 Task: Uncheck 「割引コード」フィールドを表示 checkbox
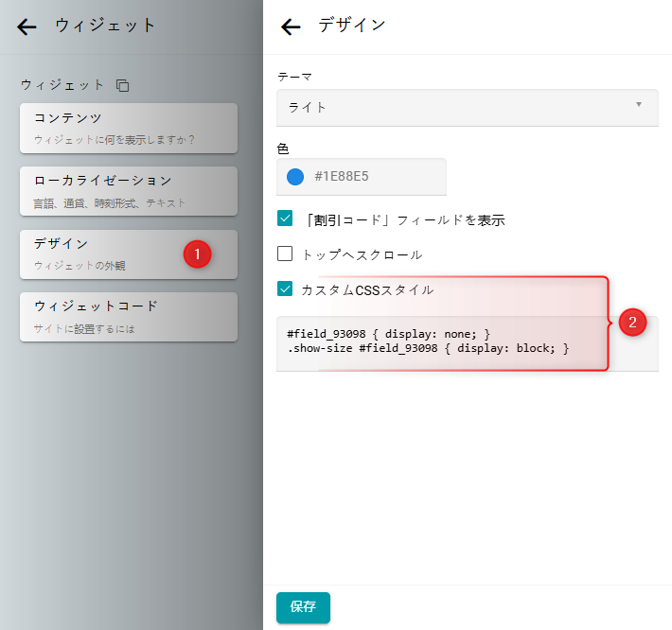pos(285,219)
